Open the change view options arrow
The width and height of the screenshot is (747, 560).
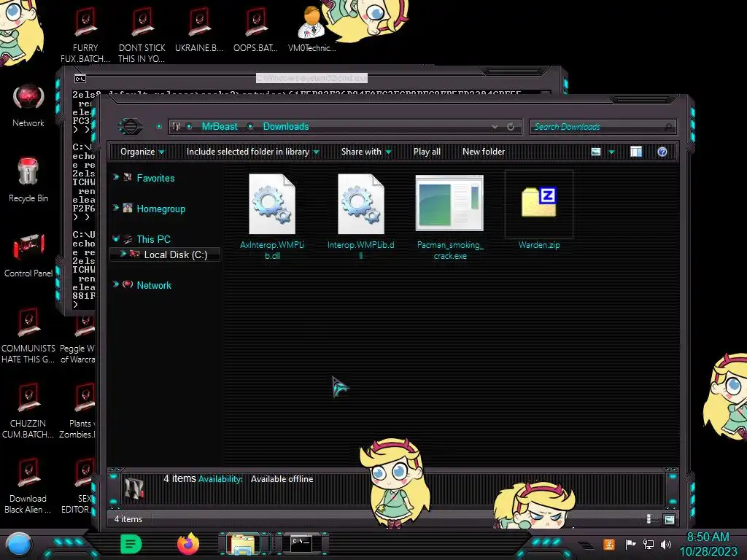pos(612,152)
